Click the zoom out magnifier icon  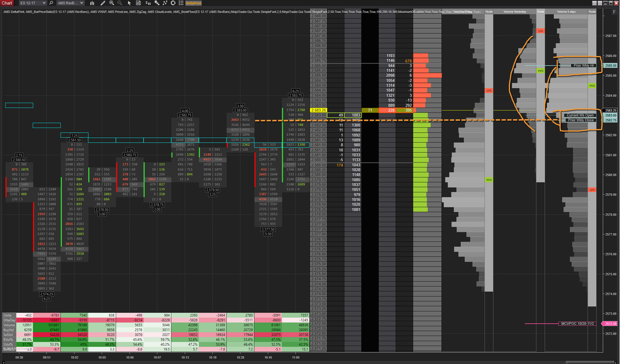coord(120,3)
